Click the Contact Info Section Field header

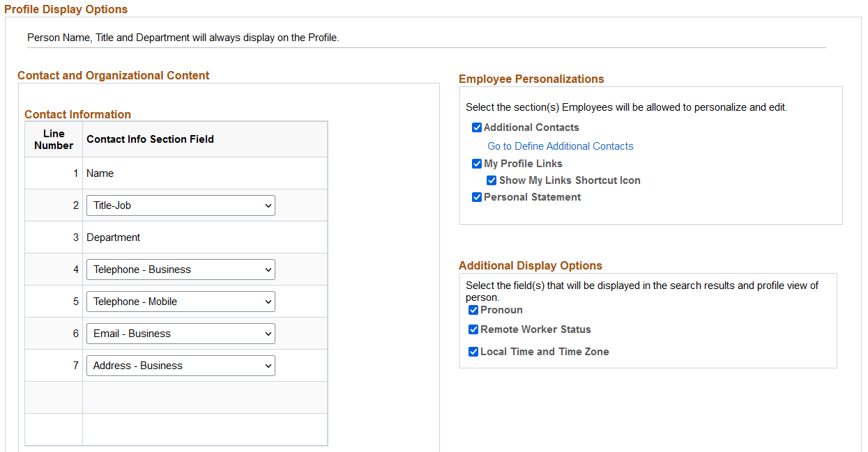tap(150, 139)
